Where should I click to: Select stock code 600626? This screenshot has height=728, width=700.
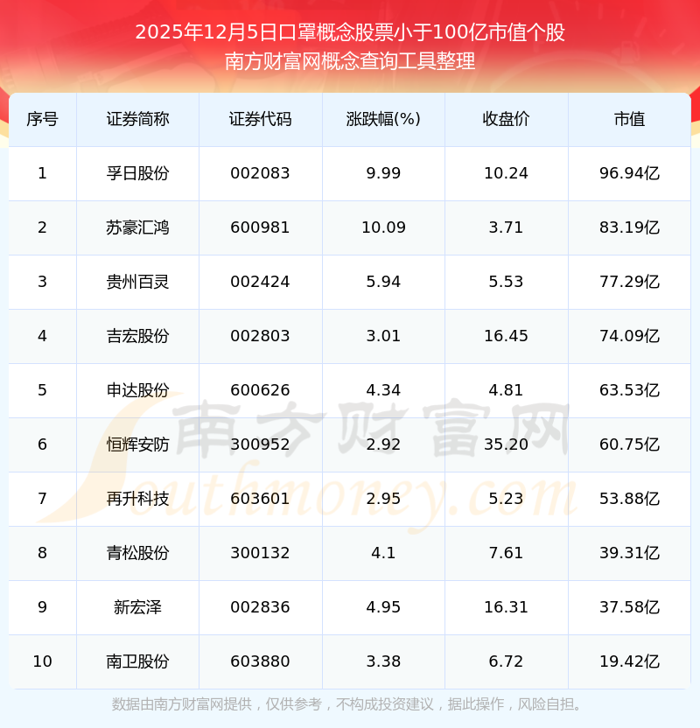(x=260, y=390)
